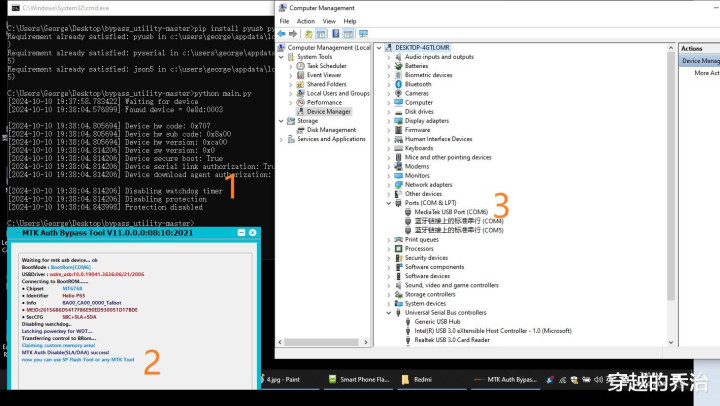Open Disk Management under Storage
Image resolution: width=720 pixels, height=406 pixels.
331,130
